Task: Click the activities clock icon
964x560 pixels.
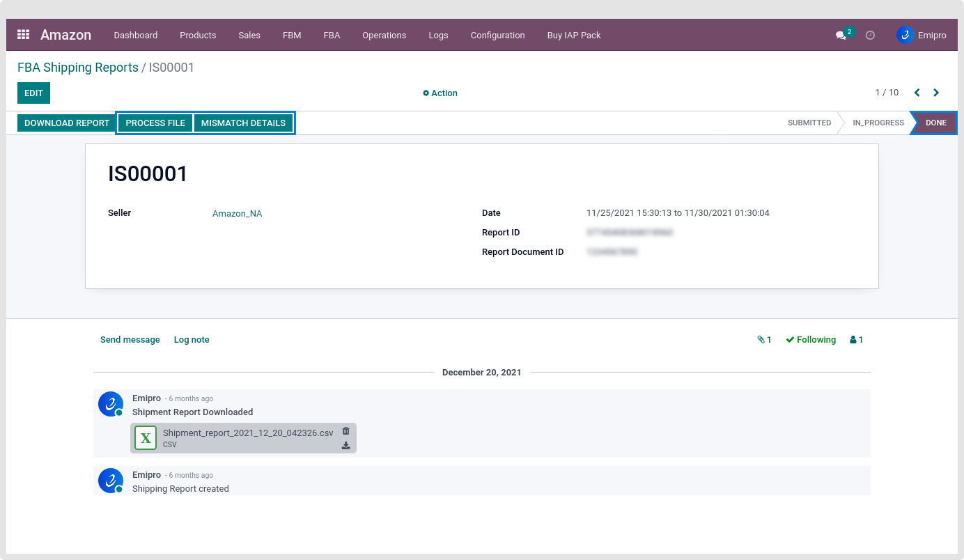Action: tap(870, 36)
